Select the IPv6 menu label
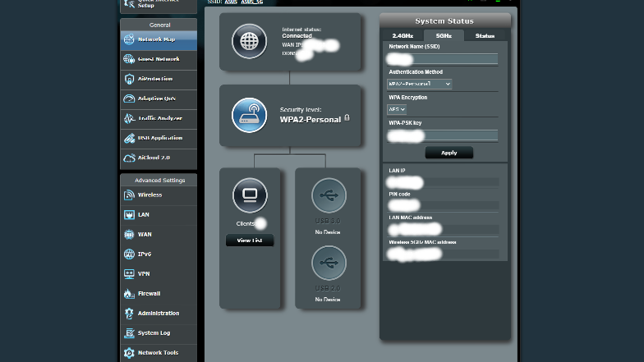 pyautogui.click(x=145, y=254)
